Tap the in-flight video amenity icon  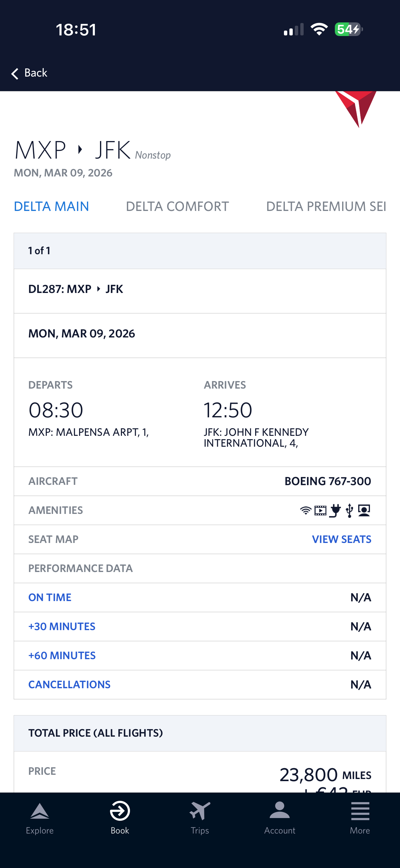(x=320, y=511)
